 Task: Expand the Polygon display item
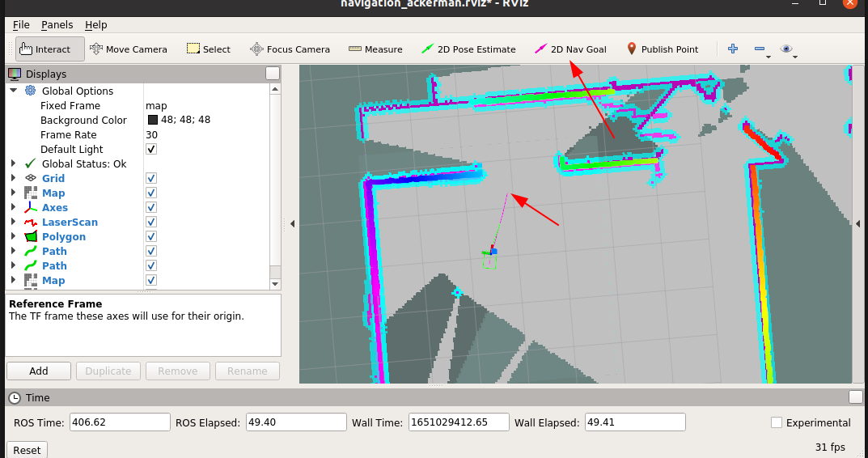[14, 236]
